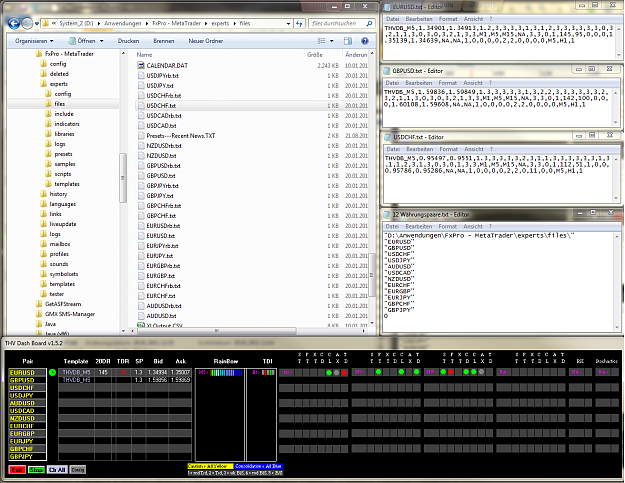Select the Presets---Recent News.TXT file icon
625x483 pixels.
141,135
